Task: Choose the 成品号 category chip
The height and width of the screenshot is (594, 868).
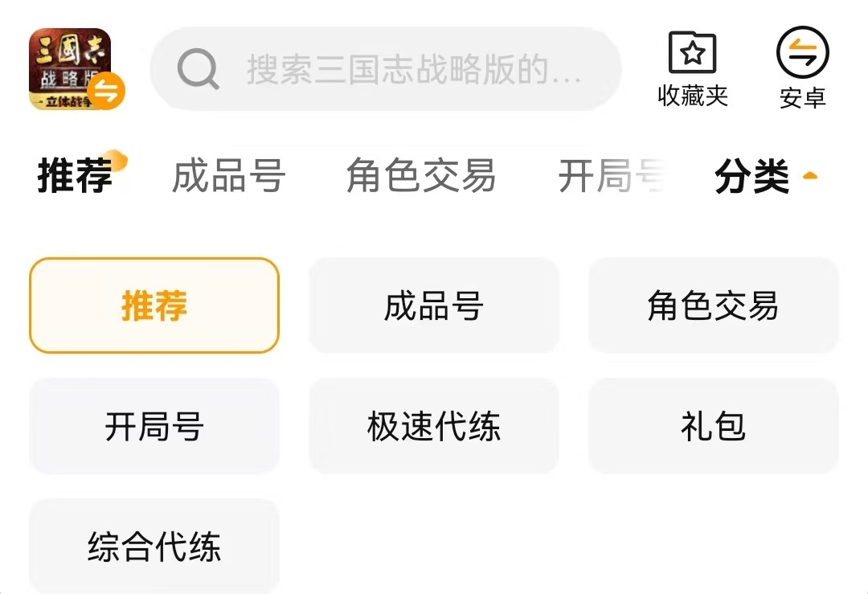Action: coord(434,305)
